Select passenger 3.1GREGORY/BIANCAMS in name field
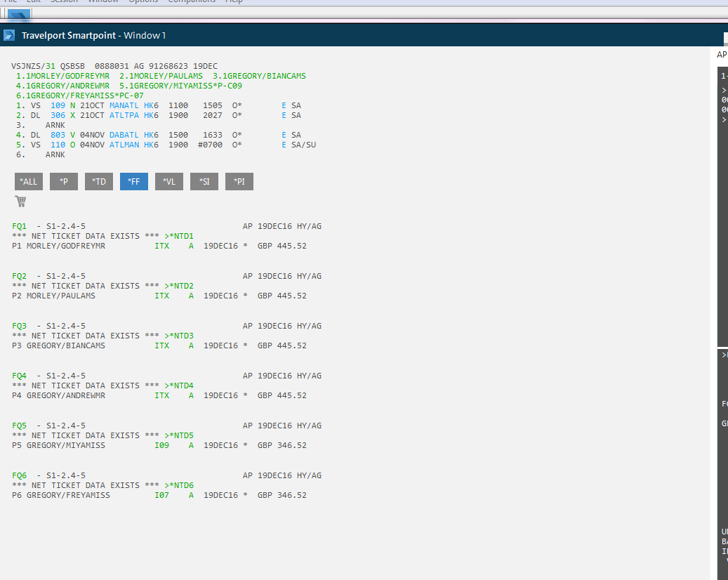 [x=259, y=76]
